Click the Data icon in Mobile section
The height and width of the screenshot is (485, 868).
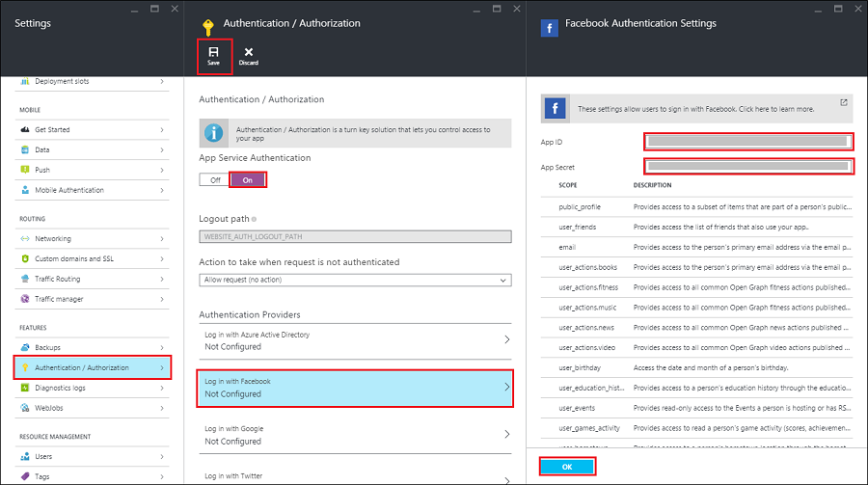point(25,149)
